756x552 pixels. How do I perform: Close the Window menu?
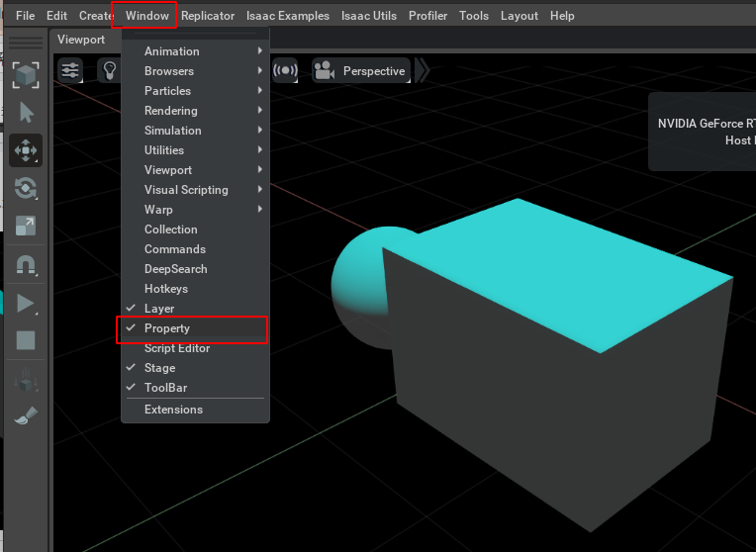147,16
